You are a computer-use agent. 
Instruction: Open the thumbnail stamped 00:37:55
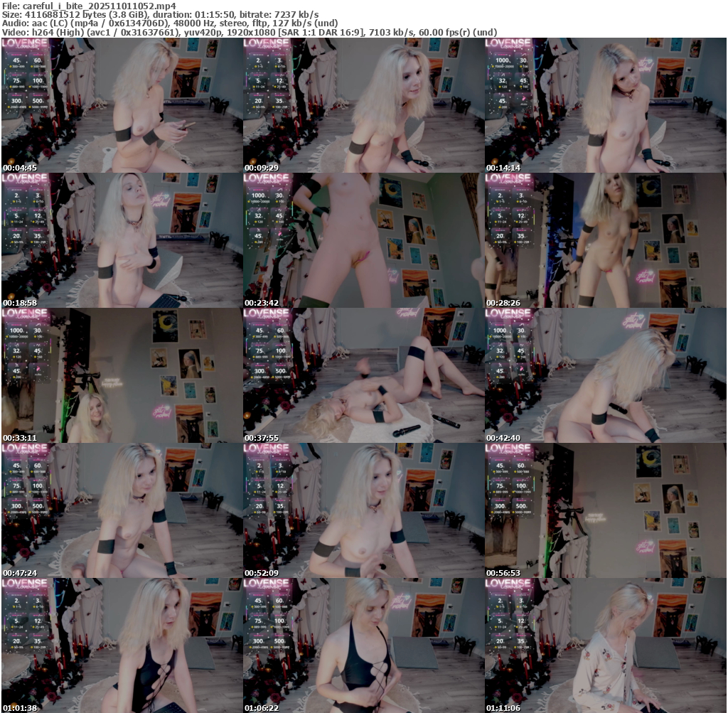(x=363, y=375)
